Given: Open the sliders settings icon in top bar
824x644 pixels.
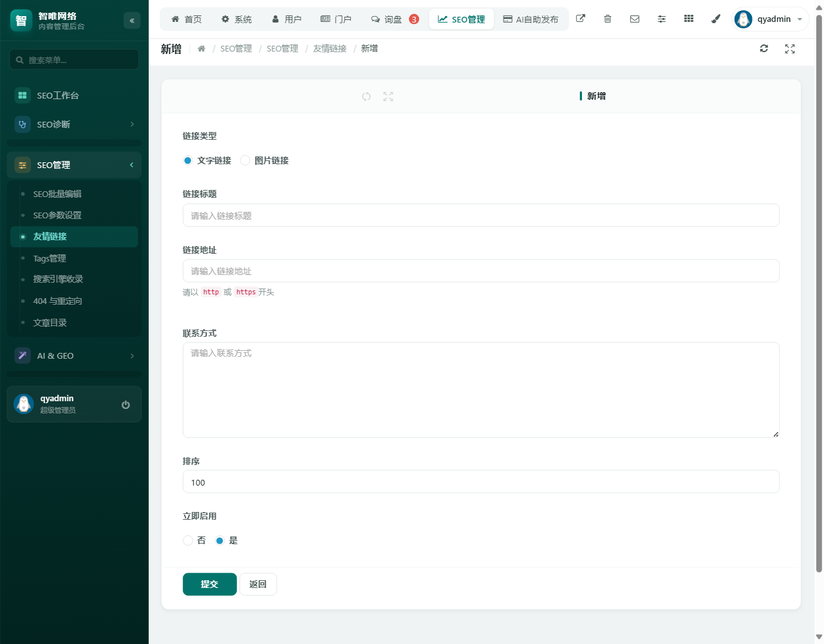Looking at the screenshot, I should pyautogui.click(x=662, y=19).
